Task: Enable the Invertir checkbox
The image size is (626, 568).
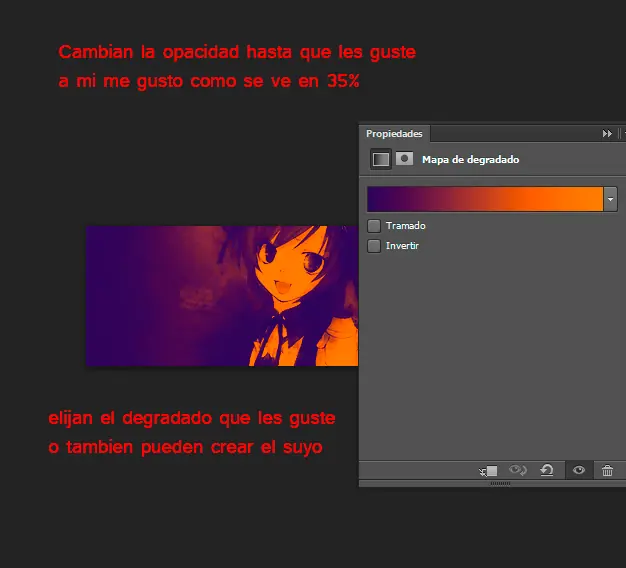Action: click(374, 246)
